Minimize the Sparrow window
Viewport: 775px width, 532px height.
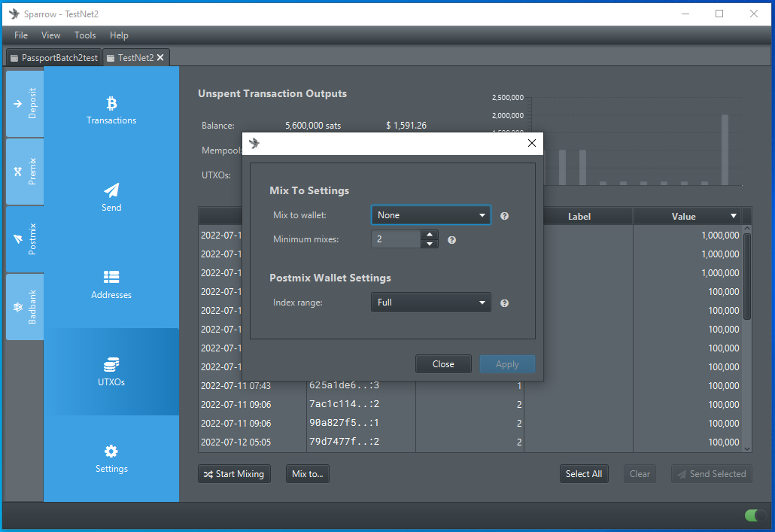point(685,14)
